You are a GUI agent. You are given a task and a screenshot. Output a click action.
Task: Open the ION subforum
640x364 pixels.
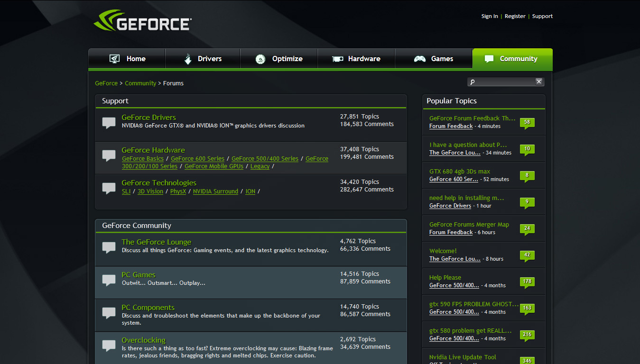[250, 191]
